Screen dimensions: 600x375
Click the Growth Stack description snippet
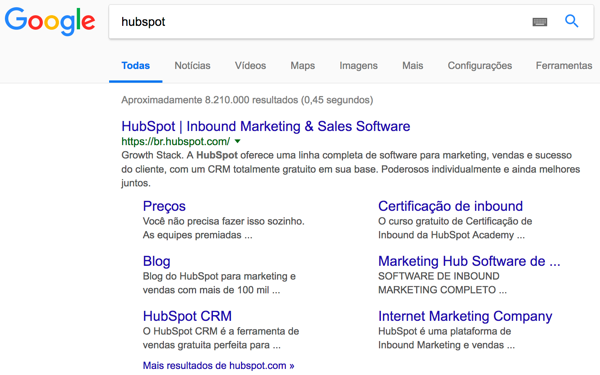point(351,169)
